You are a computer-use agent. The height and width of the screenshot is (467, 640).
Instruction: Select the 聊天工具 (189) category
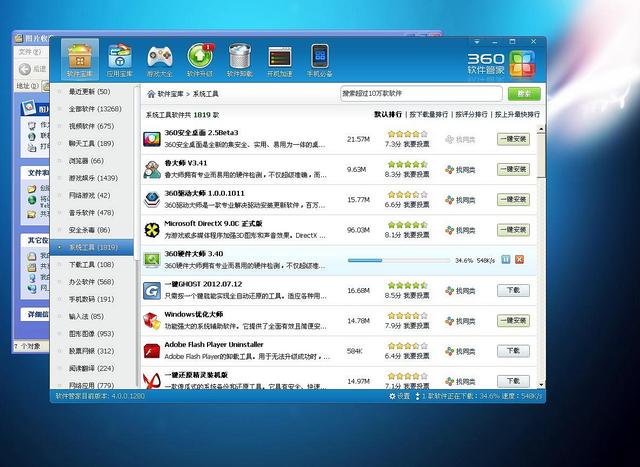(92, 143)
